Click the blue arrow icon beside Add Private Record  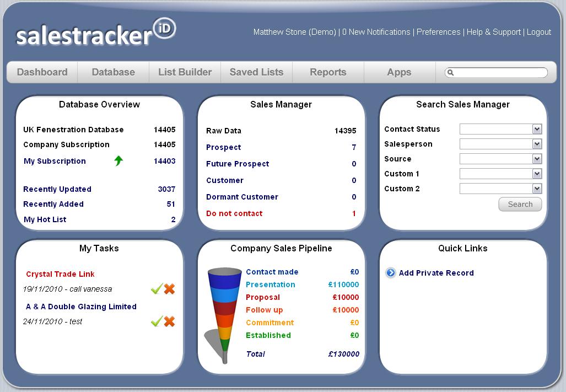pos(391,273)
